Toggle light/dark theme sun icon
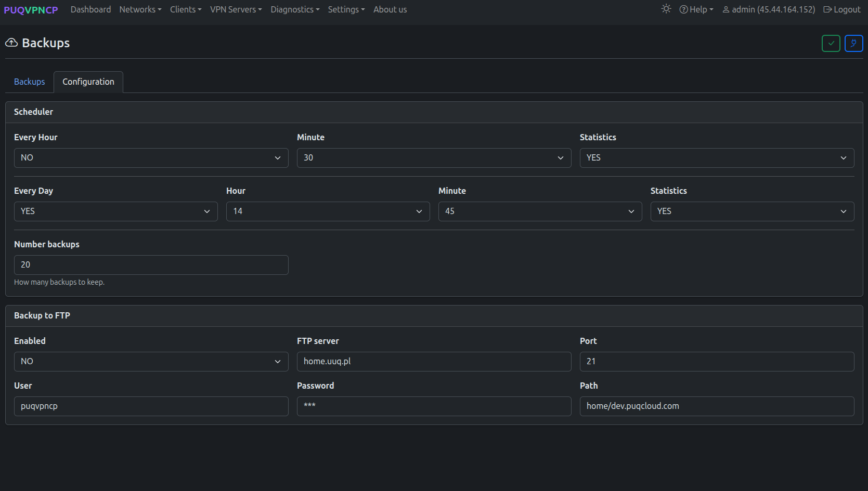The height and width of the screenshot is (491, 868). (x=666, y=9)
